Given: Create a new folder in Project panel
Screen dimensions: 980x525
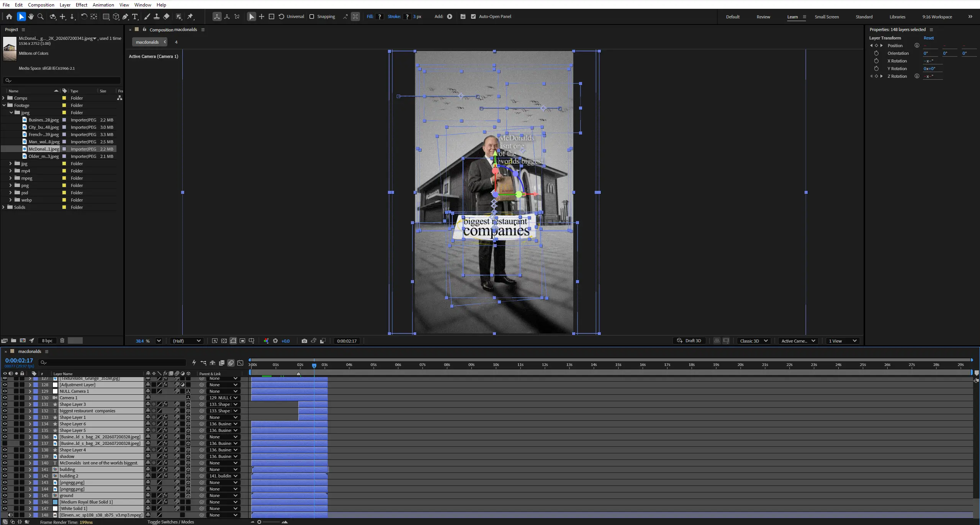Looking at the screenshot, I should click(13, 340).
